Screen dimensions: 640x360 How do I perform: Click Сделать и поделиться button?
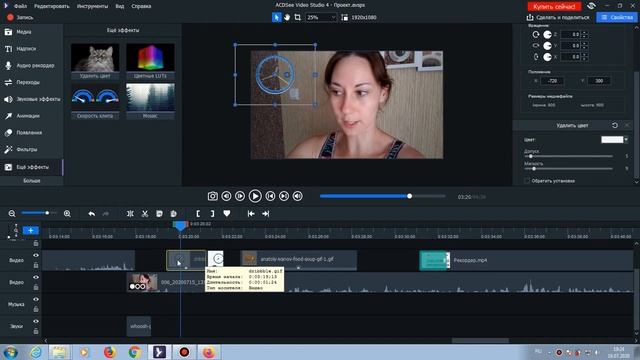coord(558,18)
